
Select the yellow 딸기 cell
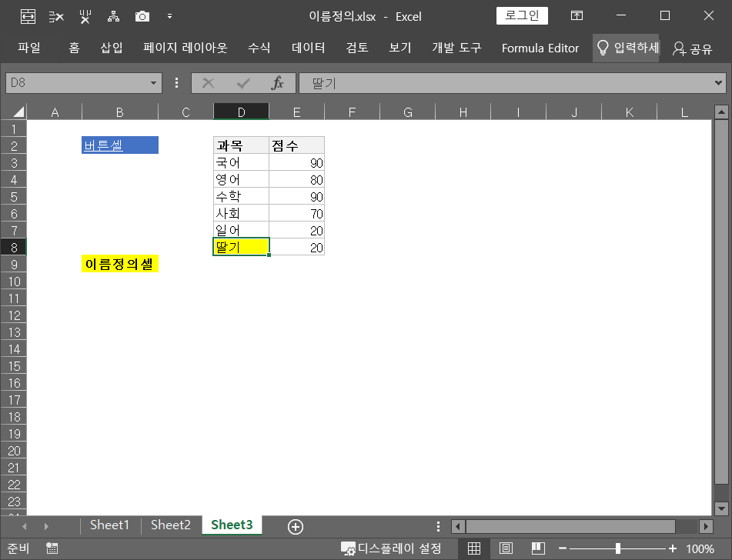242,246
